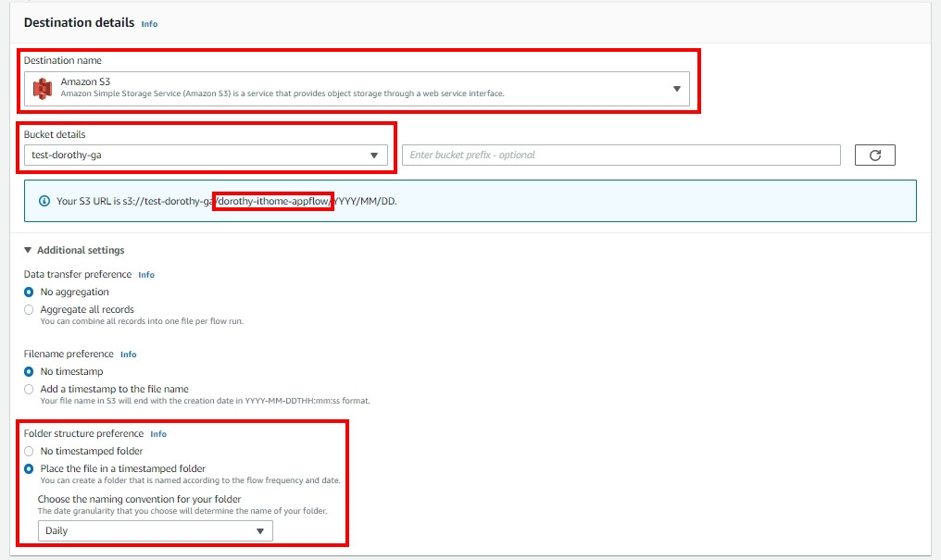Click the info circle icon in S3 URL banner
941x560 pixels.
click(44, 201)
